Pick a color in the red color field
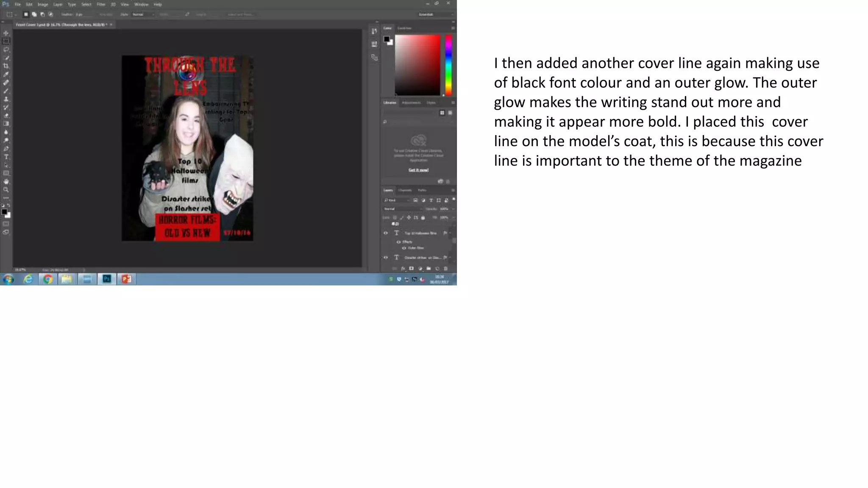Screen dimensions: 868x488 point(417,65)
